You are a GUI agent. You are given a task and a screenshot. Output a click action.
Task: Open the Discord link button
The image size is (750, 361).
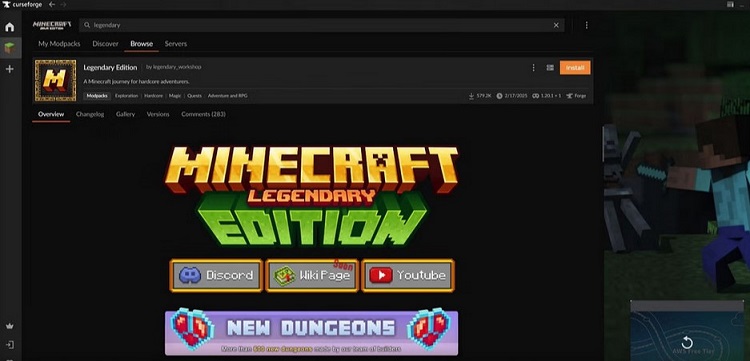tap(216, 275)
